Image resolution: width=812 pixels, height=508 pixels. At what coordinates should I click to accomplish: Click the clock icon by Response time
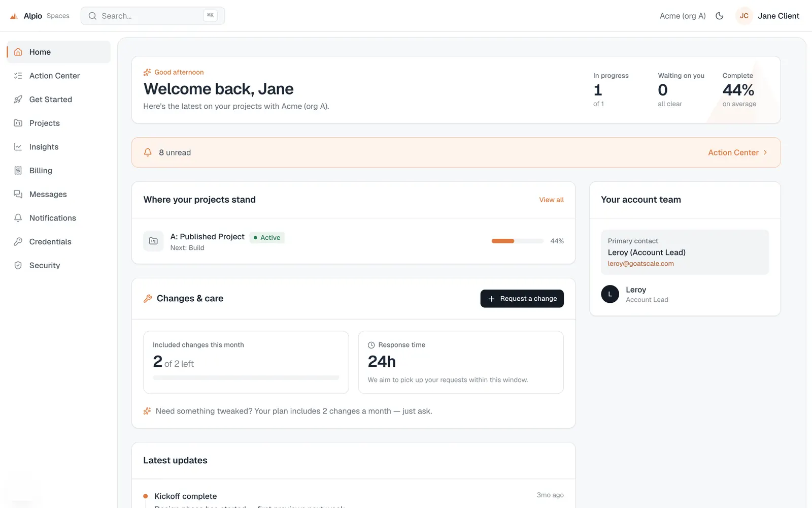point(371,345)
